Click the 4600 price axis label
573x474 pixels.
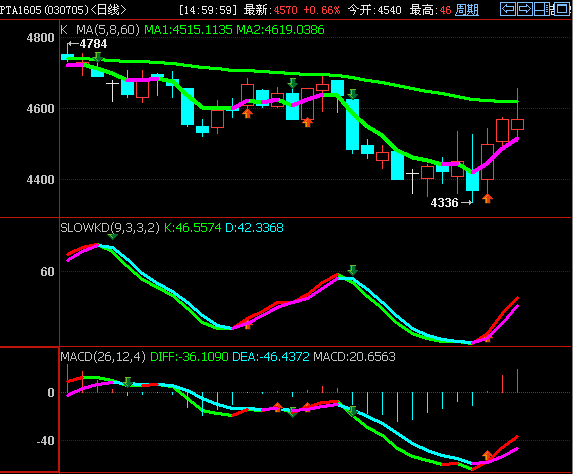[41, 109]
